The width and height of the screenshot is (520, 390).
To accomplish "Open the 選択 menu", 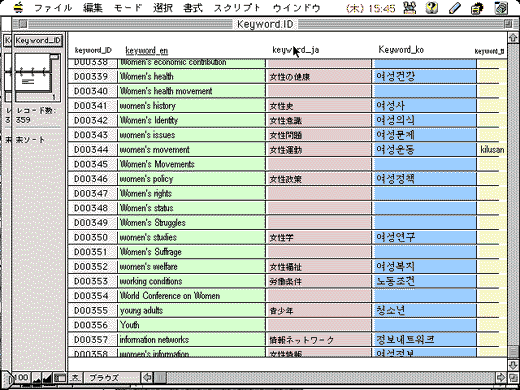I will 163,8.
